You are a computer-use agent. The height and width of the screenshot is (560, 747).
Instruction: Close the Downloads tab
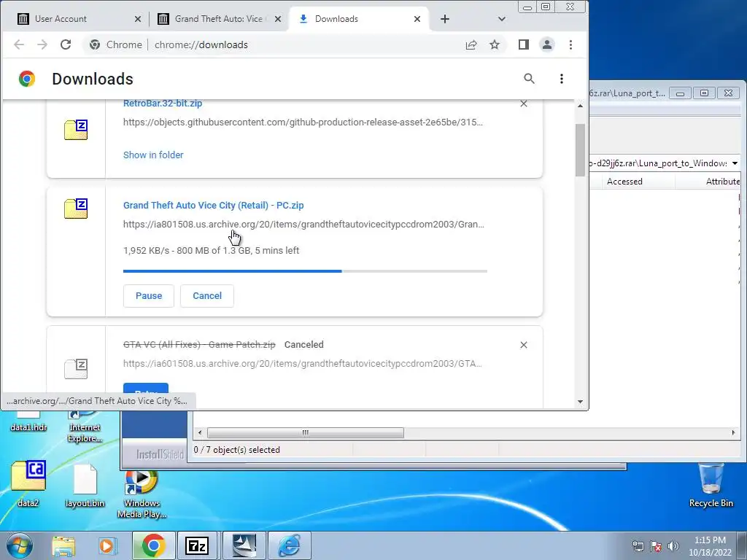pyautogui.click(x=417, y=19)
